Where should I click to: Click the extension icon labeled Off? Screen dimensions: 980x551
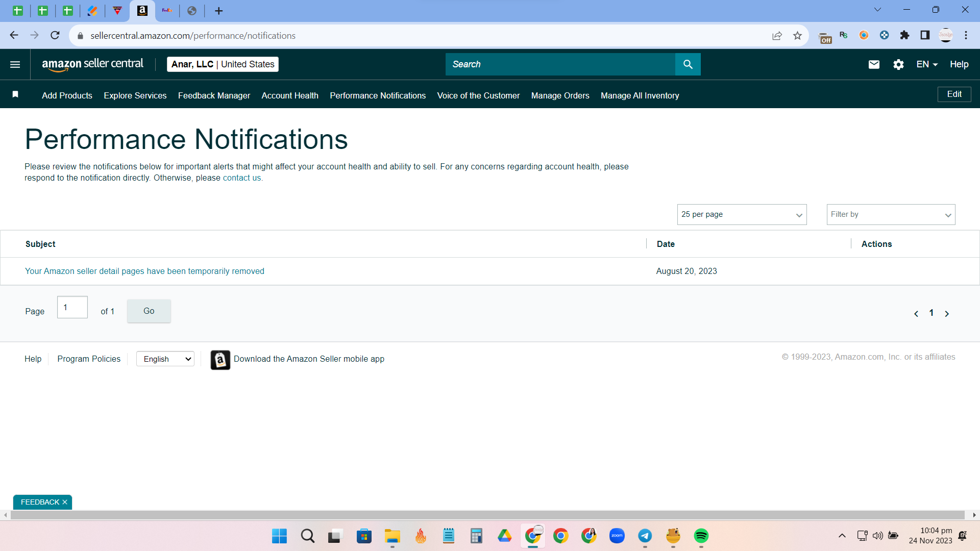tap(825, 37)
